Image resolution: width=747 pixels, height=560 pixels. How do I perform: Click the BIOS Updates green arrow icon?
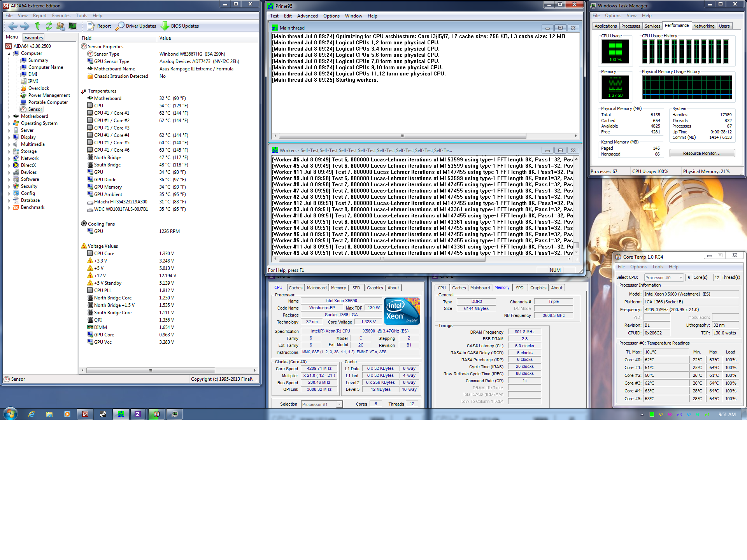coord(165,26)
